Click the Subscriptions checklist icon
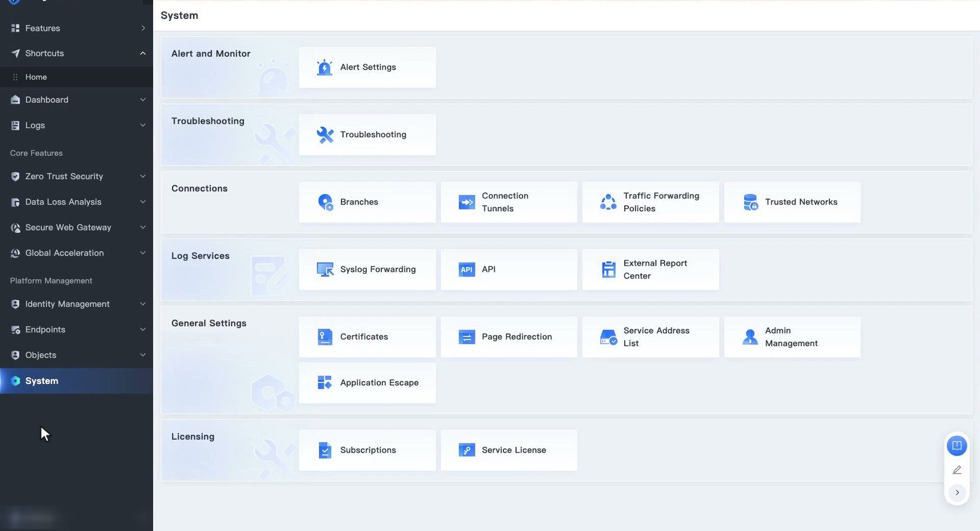Viewport: 980px width, 531px height. pyautogui.click(x=325, y=450)
